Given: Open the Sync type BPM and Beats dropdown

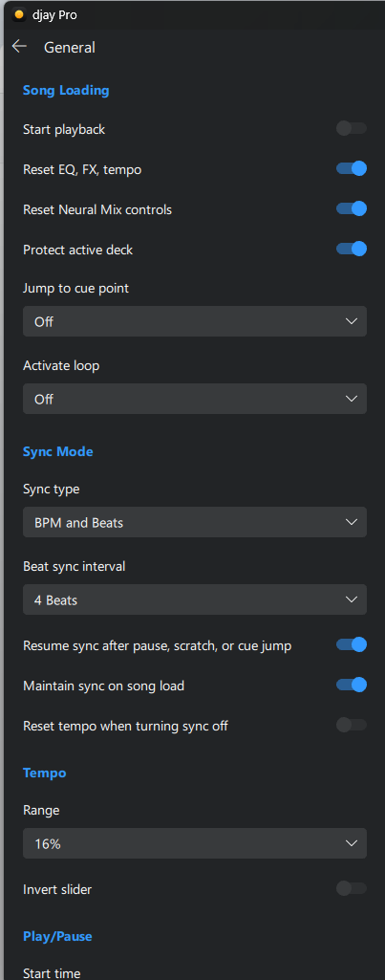Looking at the screenshot, I should point(195,522).
